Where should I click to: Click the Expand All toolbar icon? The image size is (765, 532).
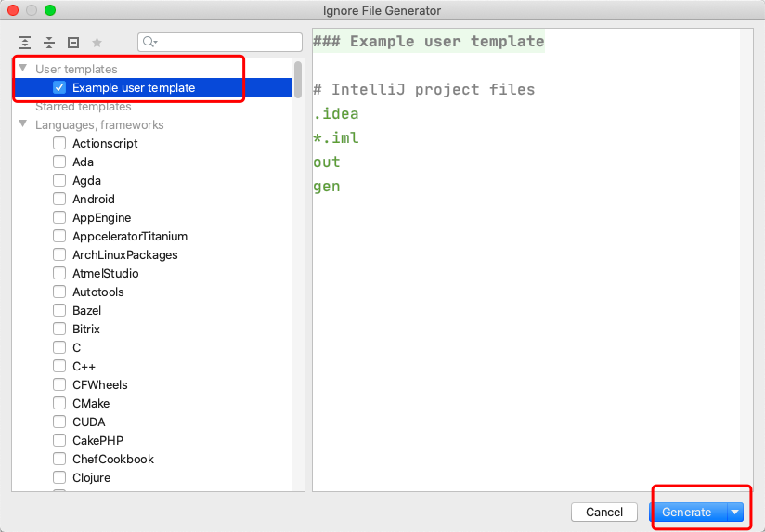point(25,43)
